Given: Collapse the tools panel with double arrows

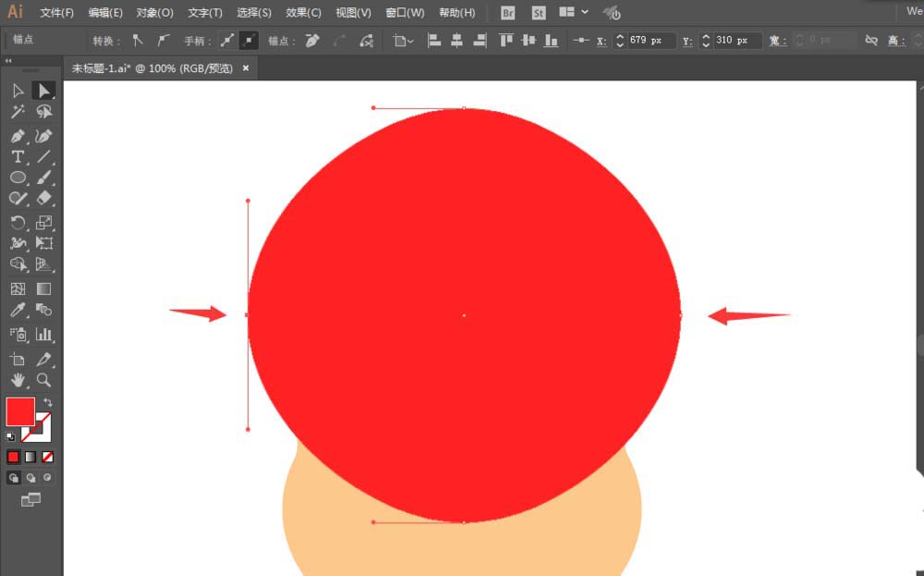Looking at the screenshot, I should (x=8, y=61).
